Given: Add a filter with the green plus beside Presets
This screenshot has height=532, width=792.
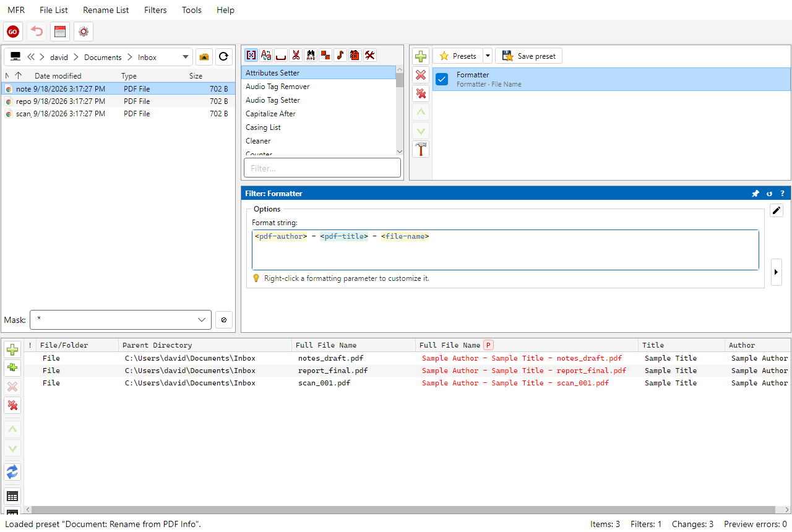Looking at the screenshot, I should pos(421,56).
